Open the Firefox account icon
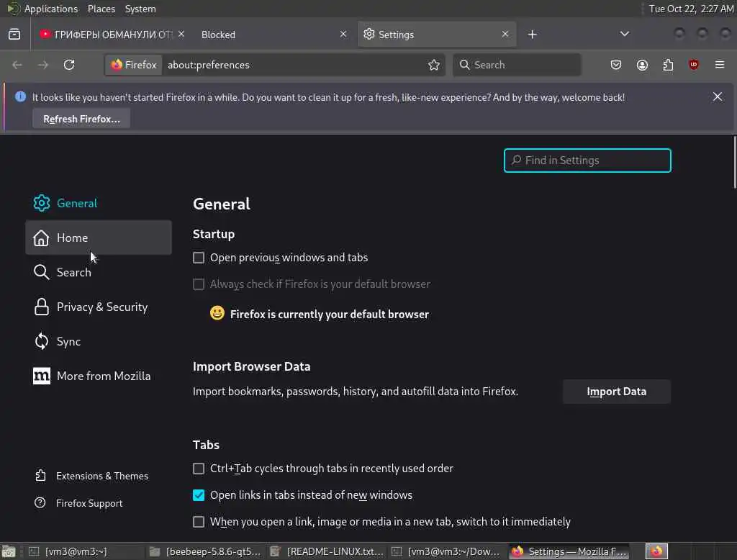Viewport: 737px width, 560px height. point(642,65)
